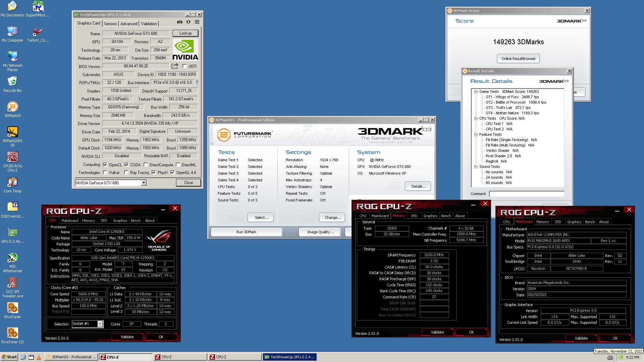The width and height of the screenshot is (644, 362).
Task: Toggle DirectML checkbox
Action: tap(178, 165)
